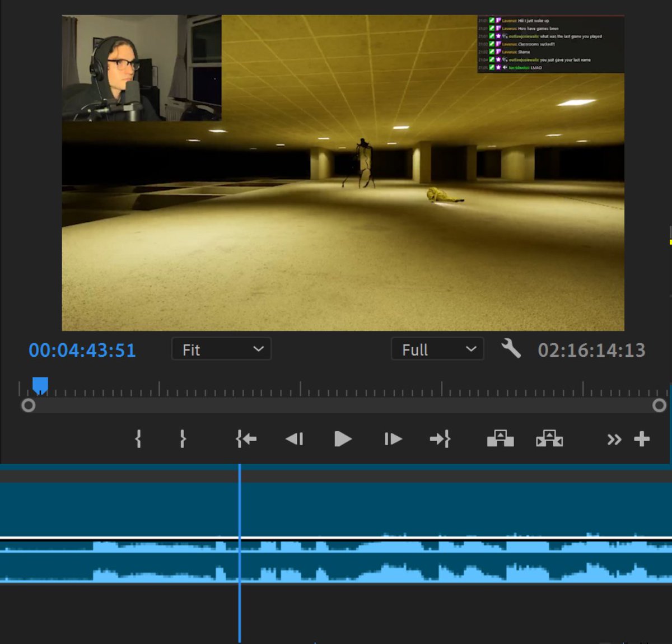This screenshot has width=672, height=644.
Task: Click the Mark Out bracket button
Action: [183, 439]
